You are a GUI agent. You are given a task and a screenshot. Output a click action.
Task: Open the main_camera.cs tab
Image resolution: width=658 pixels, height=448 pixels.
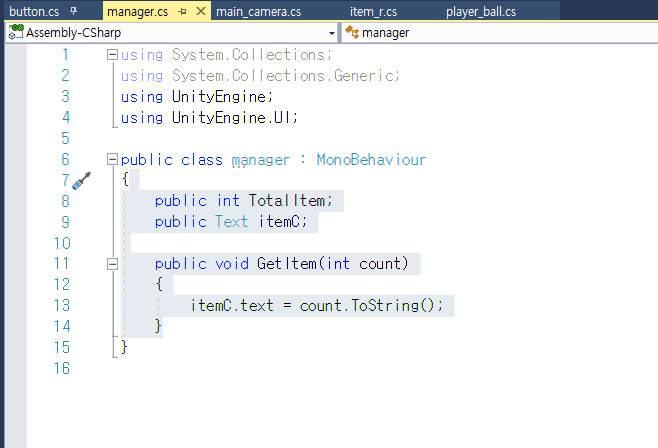coord(258,12)
